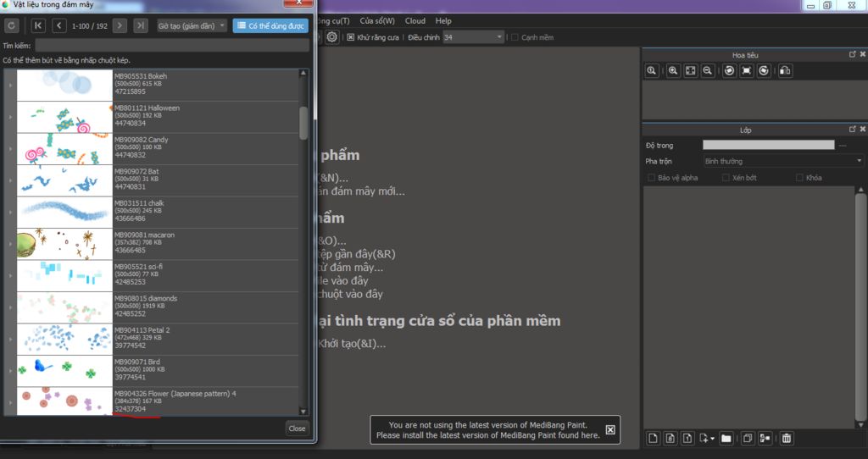Click navigator zoom out icon
868x459 pixels.
tap(708, 70)
